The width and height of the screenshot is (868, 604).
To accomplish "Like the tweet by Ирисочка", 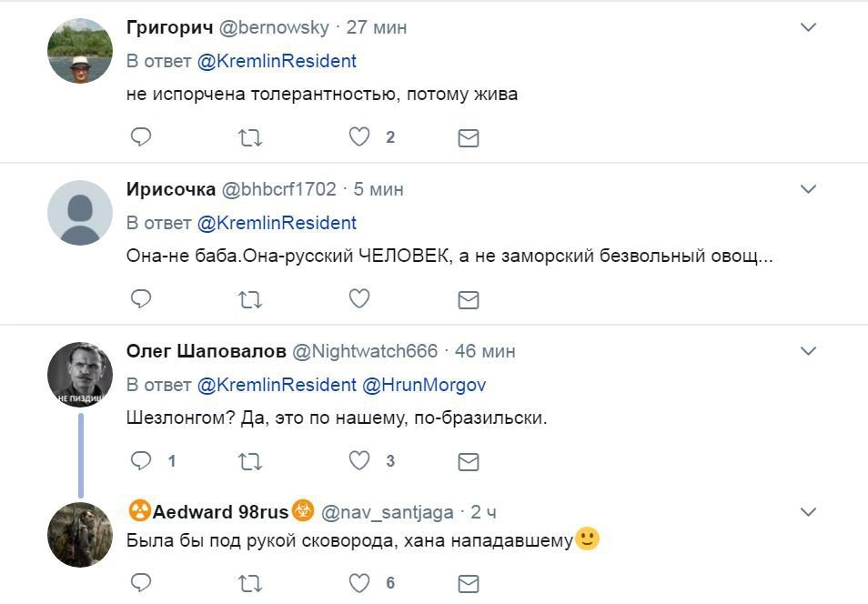I will coord(359,298).
